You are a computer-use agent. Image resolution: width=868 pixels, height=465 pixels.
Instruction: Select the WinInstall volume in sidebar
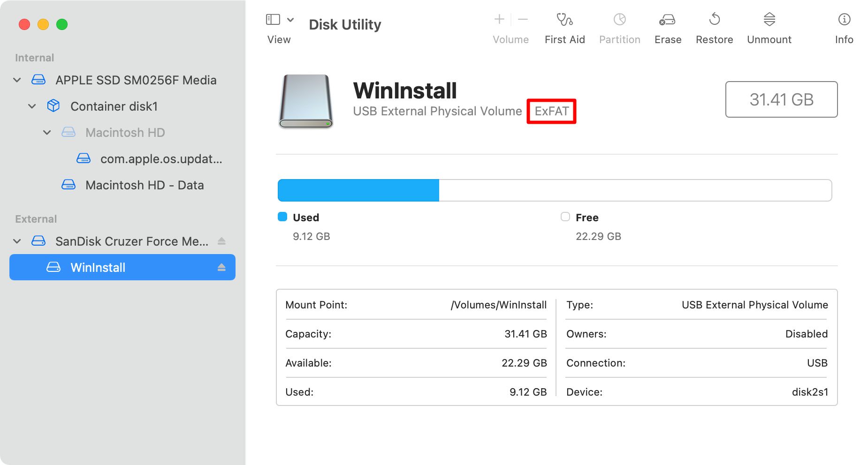point(98,268)
